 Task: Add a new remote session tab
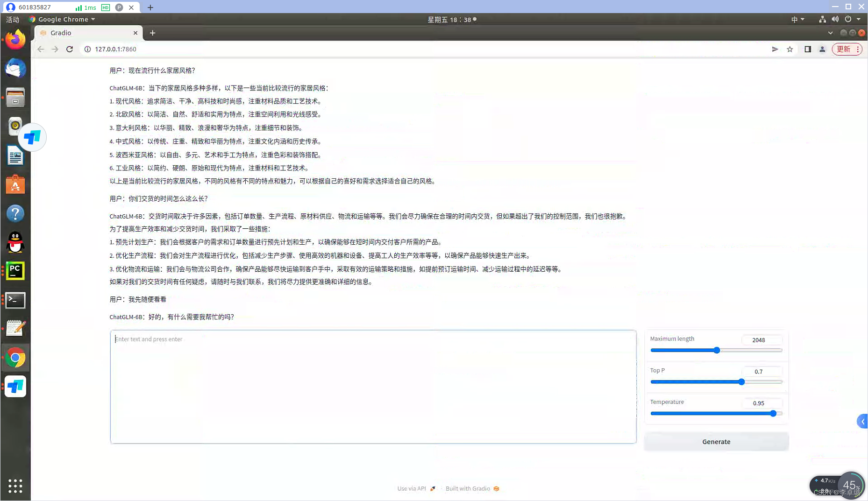150,7
